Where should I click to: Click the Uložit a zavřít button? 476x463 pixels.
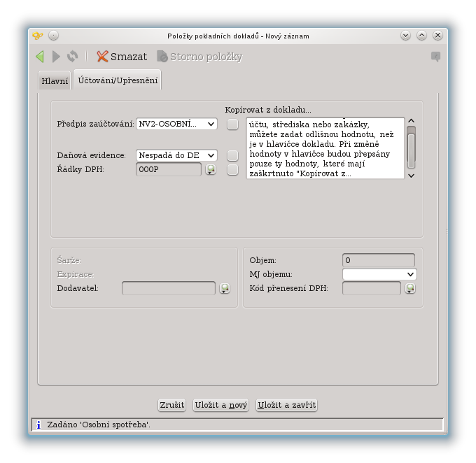(286, 405)
